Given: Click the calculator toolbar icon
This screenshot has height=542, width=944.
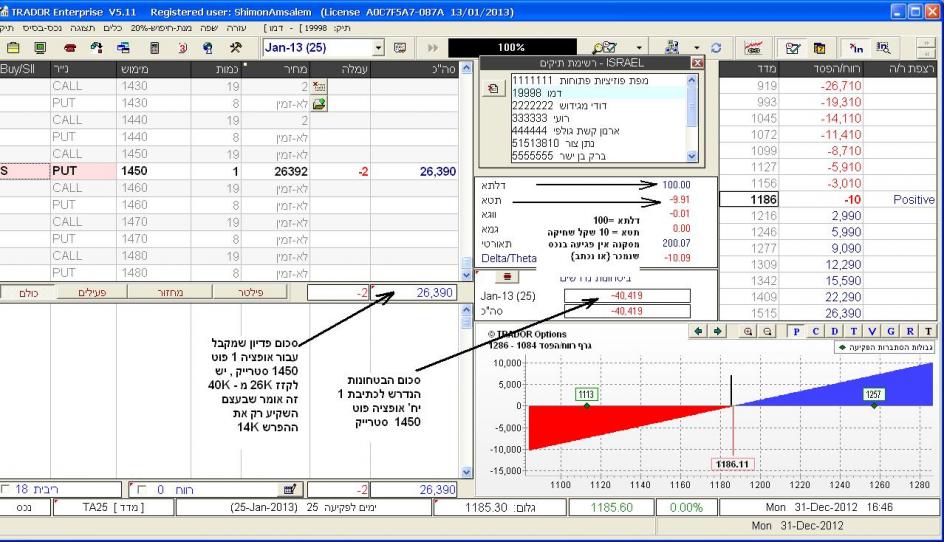Looking at the screenshot, I should 154,48.
